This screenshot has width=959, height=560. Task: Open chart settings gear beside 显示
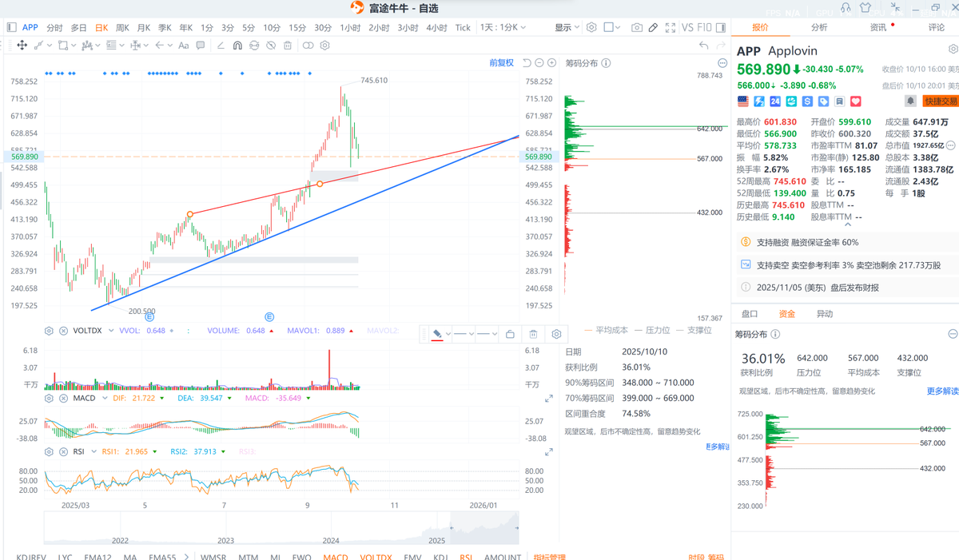point(591,27)
